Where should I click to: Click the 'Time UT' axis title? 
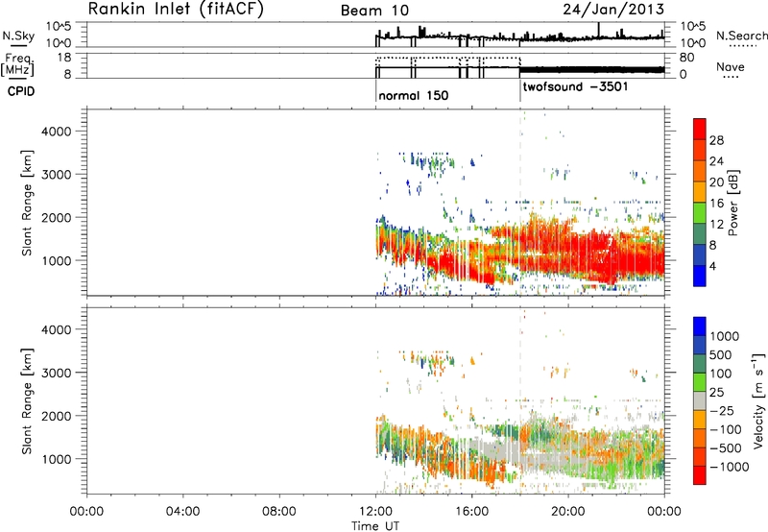[x=375, y=526]
